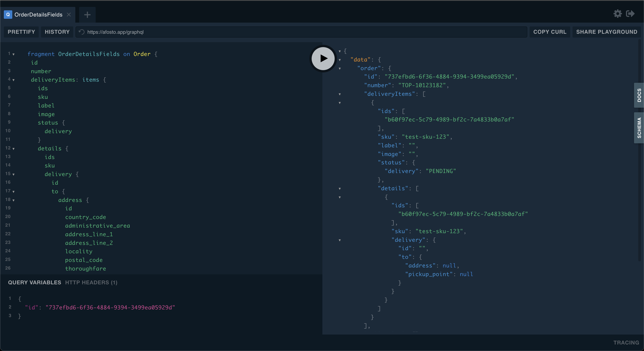Switch to the HTTP HEADERS (1) tab
Screen dimensions: 644x351
click(x=91, y=282)
